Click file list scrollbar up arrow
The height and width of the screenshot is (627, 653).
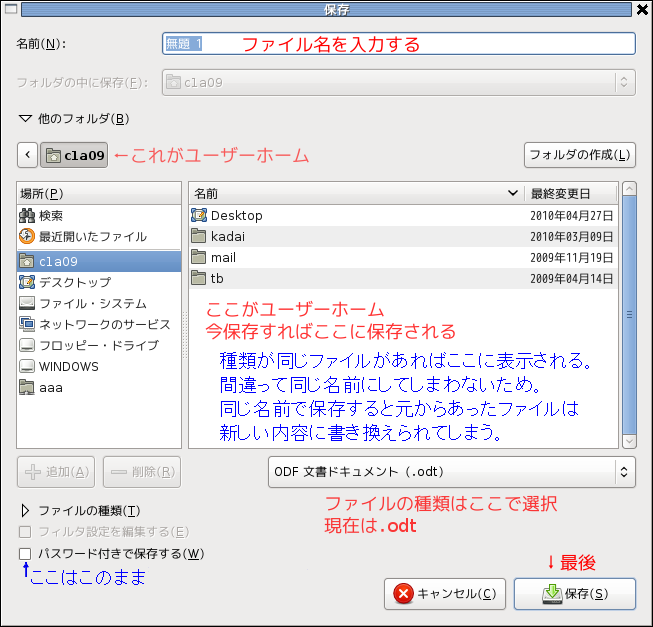(629, 189)
